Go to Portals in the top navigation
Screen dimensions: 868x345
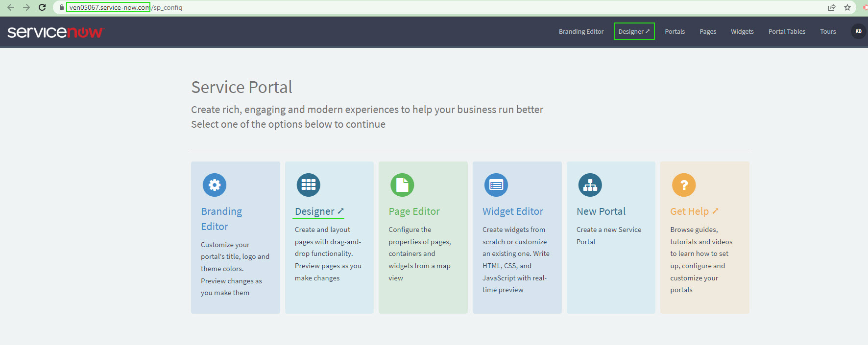tap(675, 31)
